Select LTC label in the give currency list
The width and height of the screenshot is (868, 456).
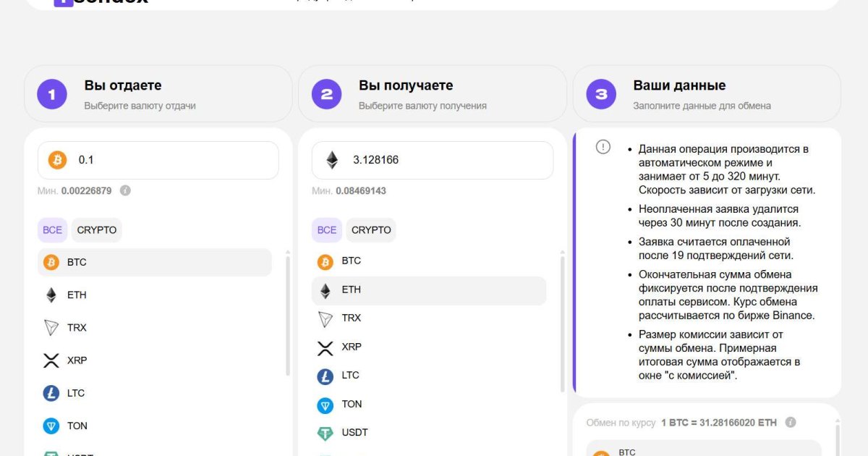click(x=76, y=393)
